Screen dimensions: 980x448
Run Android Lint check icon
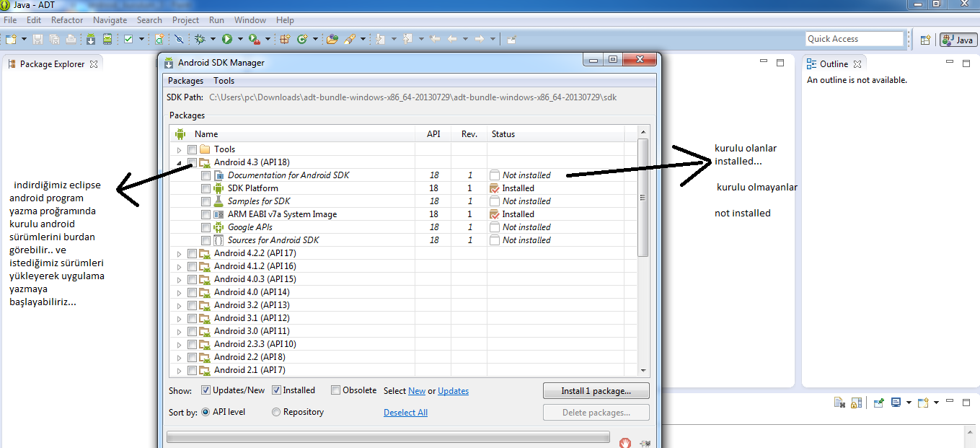coord(128,39)
